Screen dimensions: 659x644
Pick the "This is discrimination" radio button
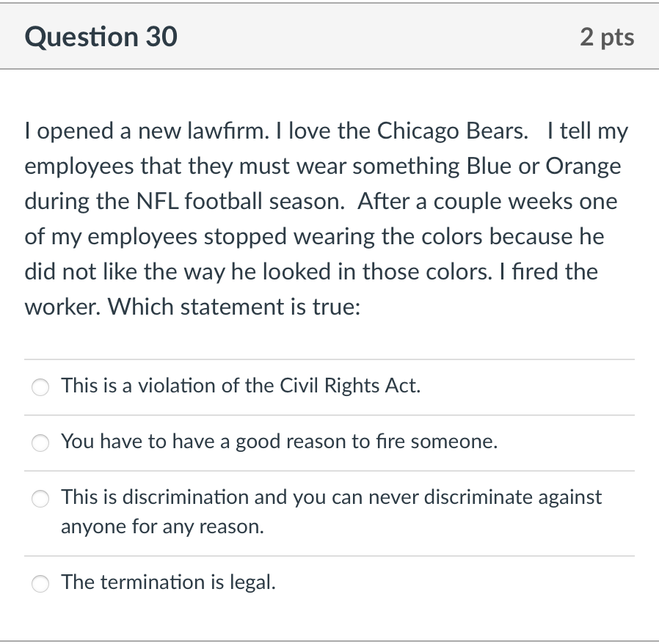(41, 499)
